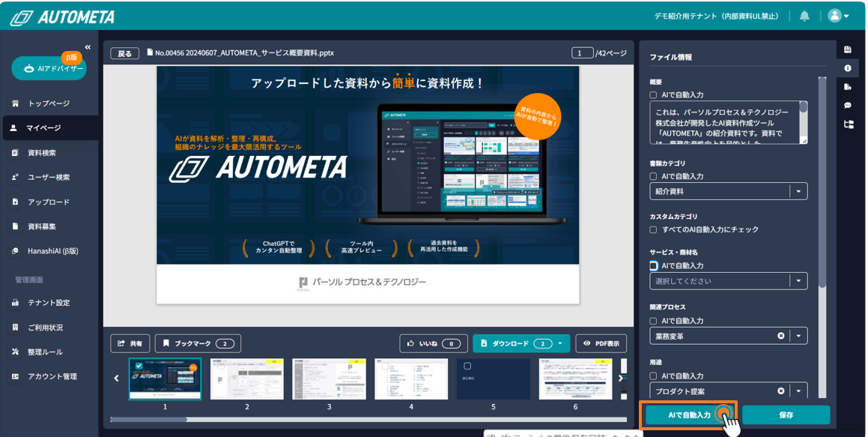868x437 pixels.
Task: Select slide thumbnail 3
Action: [329, 379]
